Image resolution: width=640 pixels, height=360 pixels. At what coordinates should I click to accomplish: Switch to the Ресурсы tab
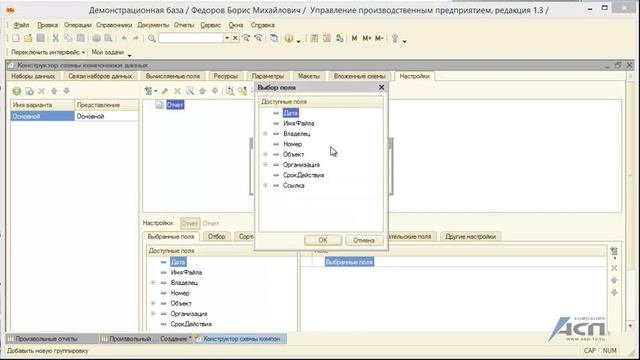tap(226, 76)
